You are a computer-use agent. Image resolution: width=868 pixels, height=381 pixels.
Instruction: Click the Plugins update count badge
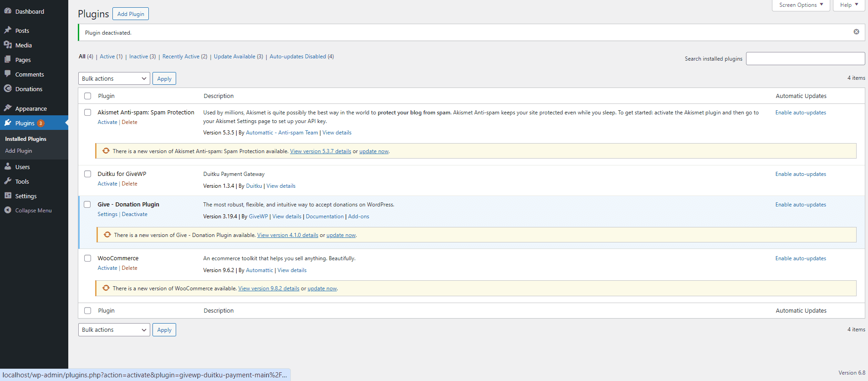point(41,123)
